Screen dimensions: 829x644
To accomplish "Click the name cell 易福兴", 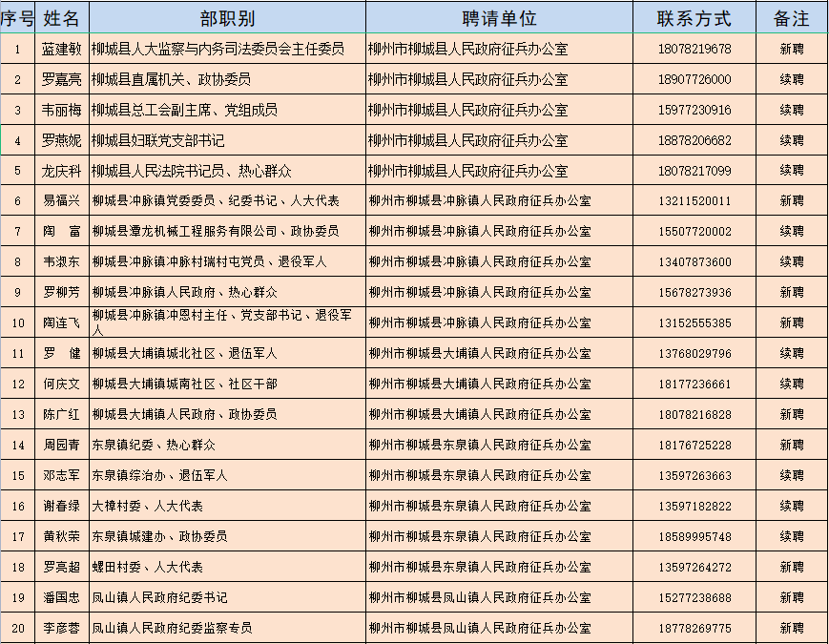I will 62,200.
